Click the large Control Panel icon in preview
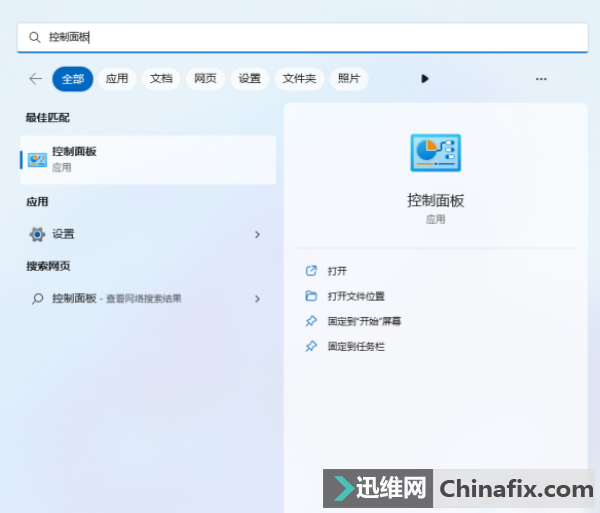Screen dimensions: 600x513 click(435, 153)
